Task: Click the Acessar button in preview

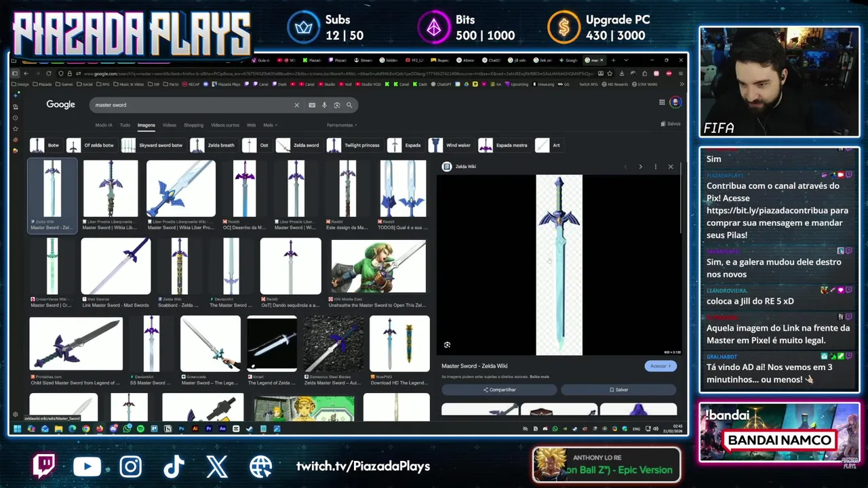Action: pyautogui.click(x=660, y=366)
